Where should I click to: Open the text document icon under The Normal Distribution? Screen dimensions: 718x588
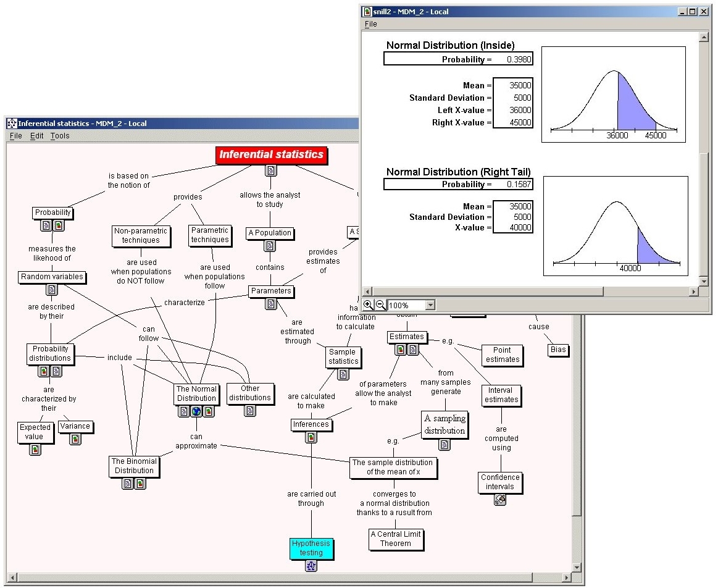(183, 411)
